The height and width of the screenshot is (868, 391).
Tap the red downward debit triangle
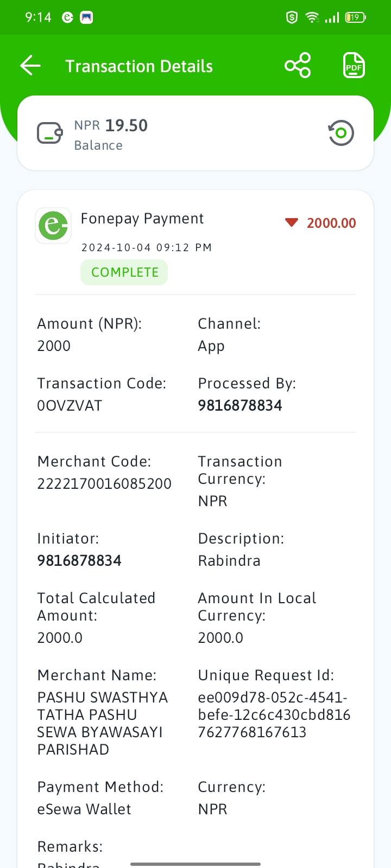(292, 222)
